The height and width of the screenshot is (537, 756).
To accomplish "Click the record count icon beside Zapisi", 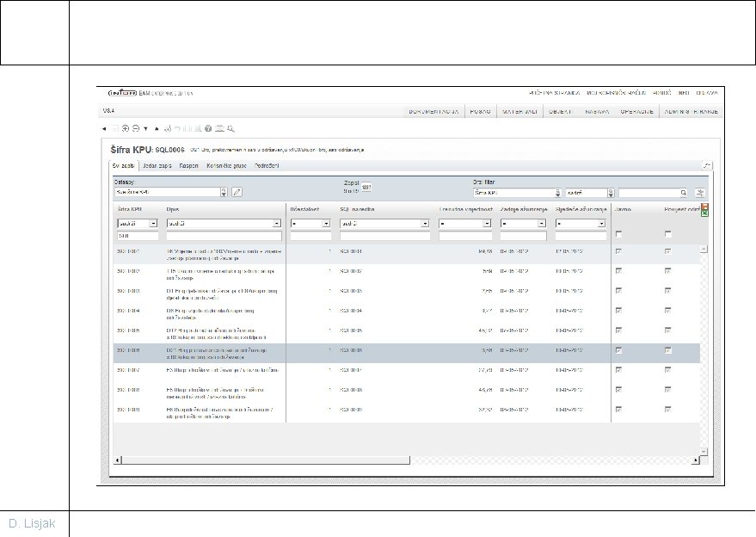I will click(x=366, y=187).
